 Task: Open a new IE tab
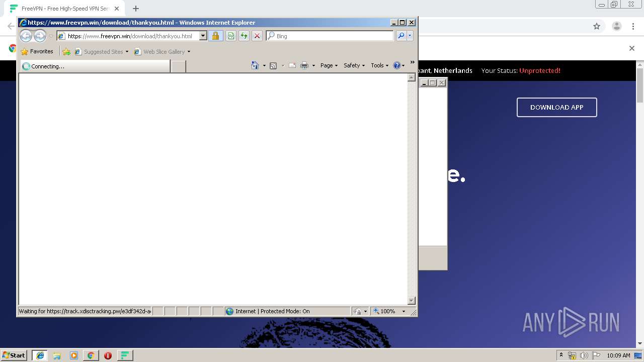pyautogui.click(x=179, y=66)
